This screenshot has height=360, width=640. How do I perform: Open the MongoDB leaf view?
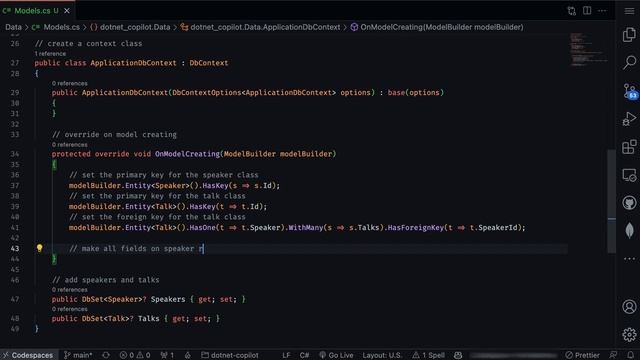pyautogui.click(x=629, y=230)
